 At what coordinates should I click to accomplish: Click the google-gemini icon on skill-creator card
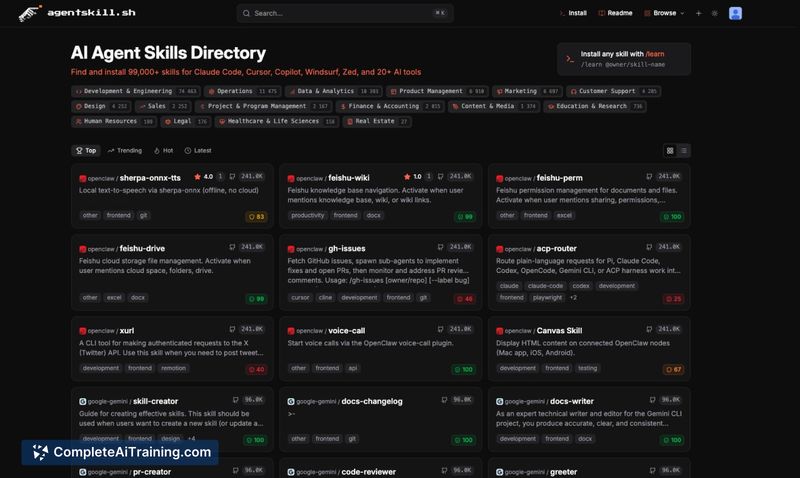[82, 401]
